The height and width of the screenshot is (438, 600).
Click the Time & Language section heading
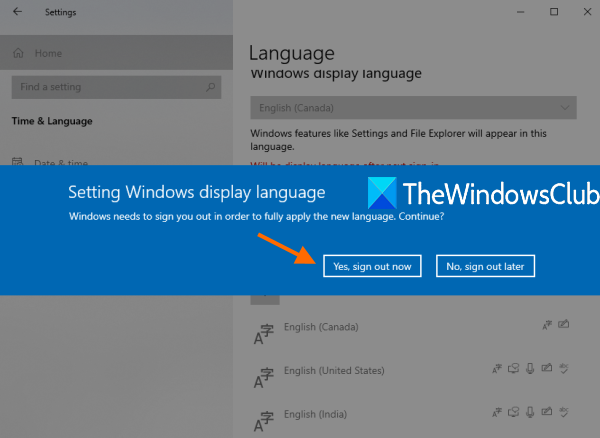pyautogui.click(x=52, y=121)
